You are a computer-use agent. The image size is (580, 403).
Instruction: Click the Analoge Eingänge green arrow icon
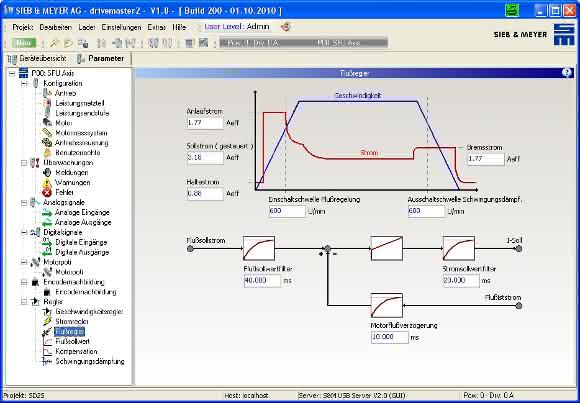point(47,212)
